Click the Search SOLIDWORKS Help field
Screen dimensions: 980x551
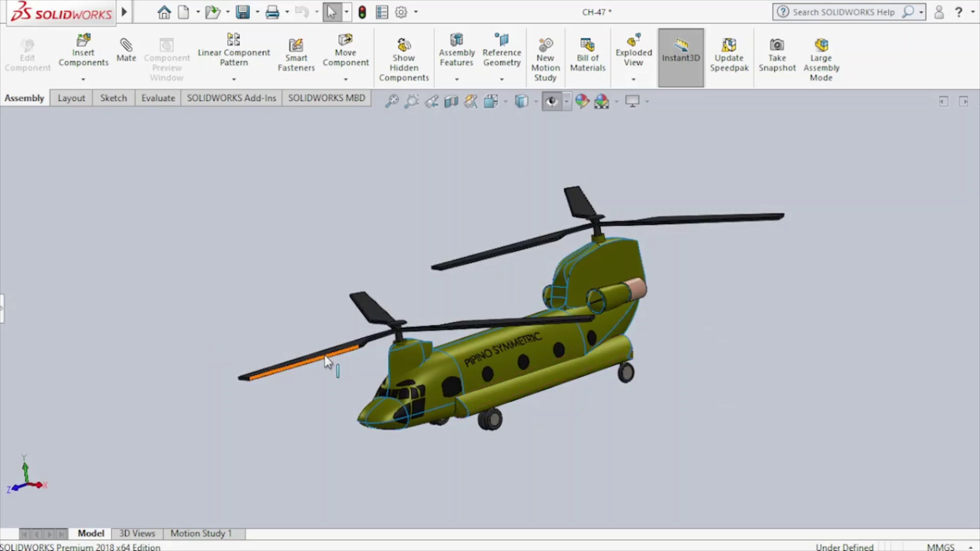843,12
